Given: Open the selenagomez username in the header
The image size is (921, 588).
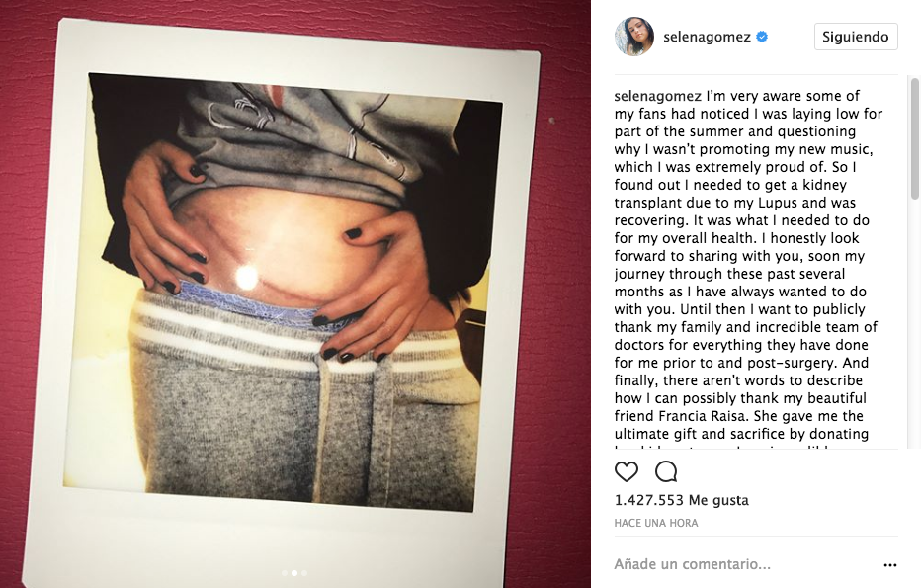Looking at the screenshot, I should [707, 37].
